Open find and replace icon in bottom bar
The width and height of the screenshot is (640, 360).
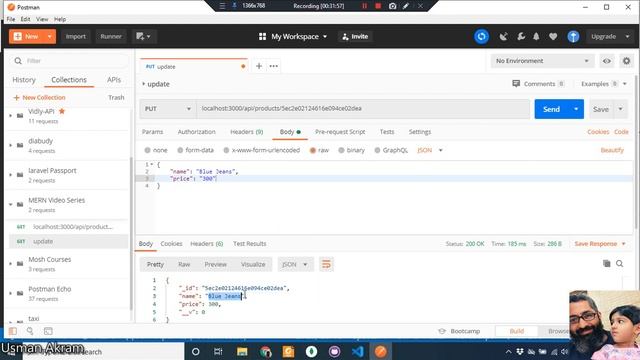[30, 331]
